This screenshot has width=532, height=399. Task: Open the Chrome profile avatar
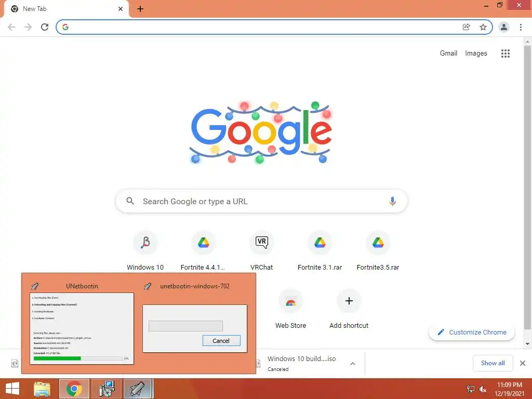(504, 27)
